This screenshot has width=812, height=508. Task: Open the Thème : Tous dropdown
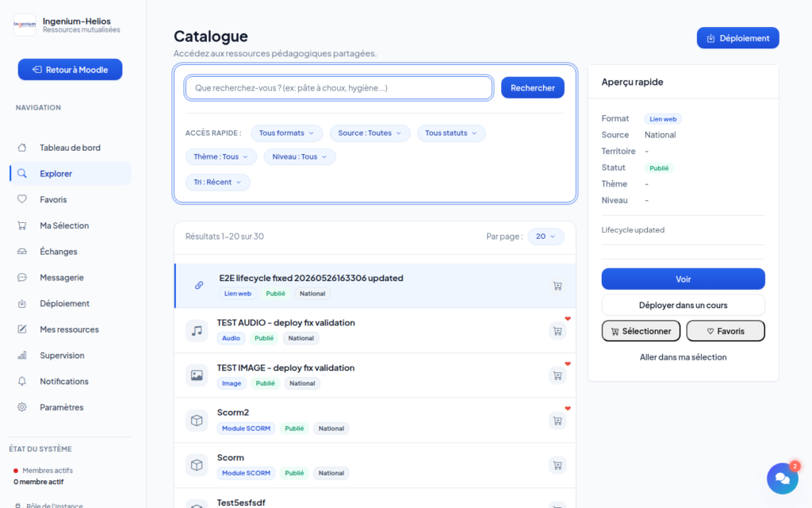221,156
